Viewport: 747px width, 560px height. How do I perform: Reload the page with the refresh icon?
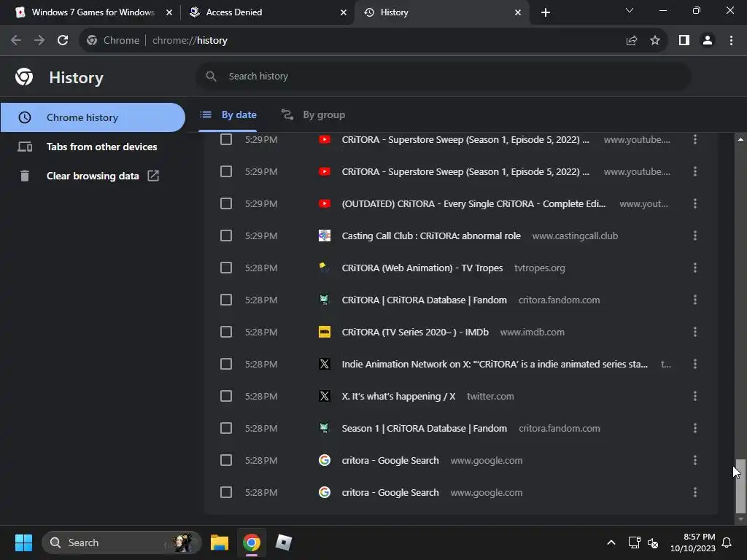tap(63, 41)
